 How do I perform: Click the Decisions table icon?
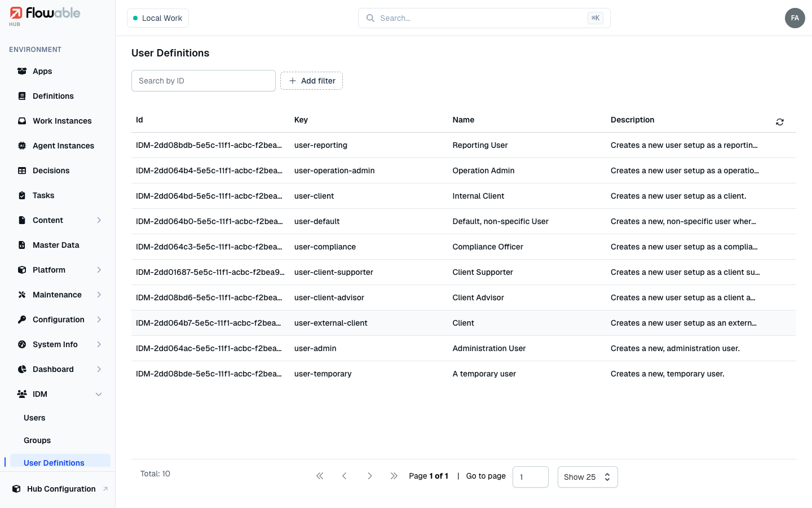22,170
